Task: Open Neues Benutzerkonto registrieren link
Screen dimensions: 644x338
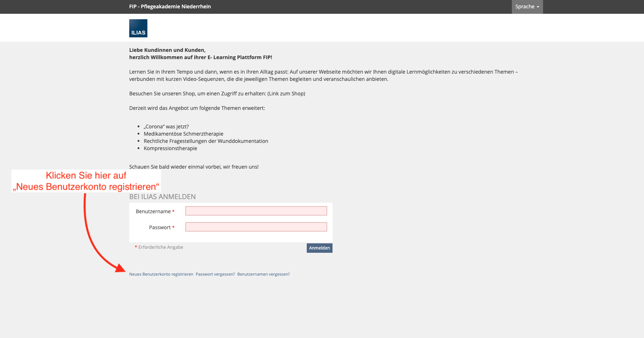Action: click(161, 274)
